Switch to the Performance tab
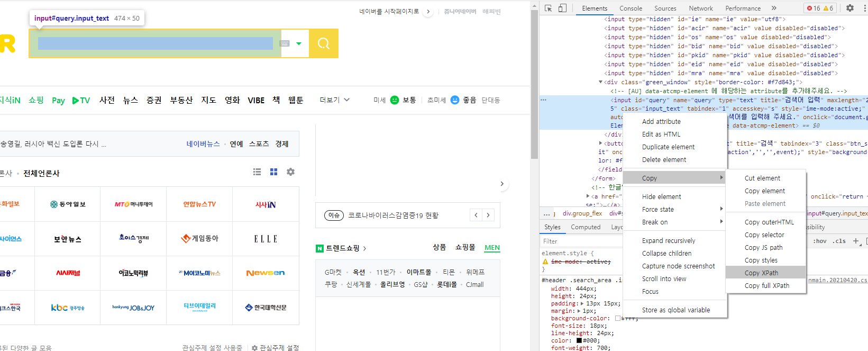Image resolution: width=868 pixels, height=351 pixels. click(x=743, y=8)
